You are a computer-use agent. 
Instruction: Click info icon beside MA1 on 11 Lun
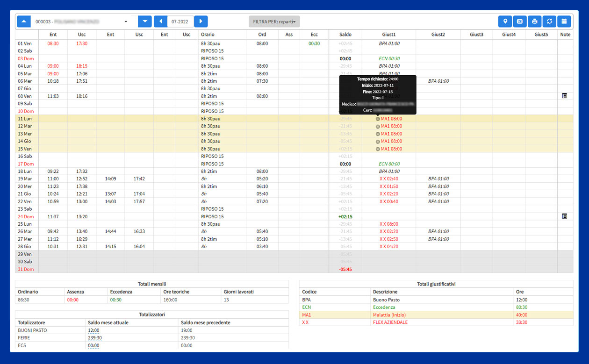click(x=378, y=119)
